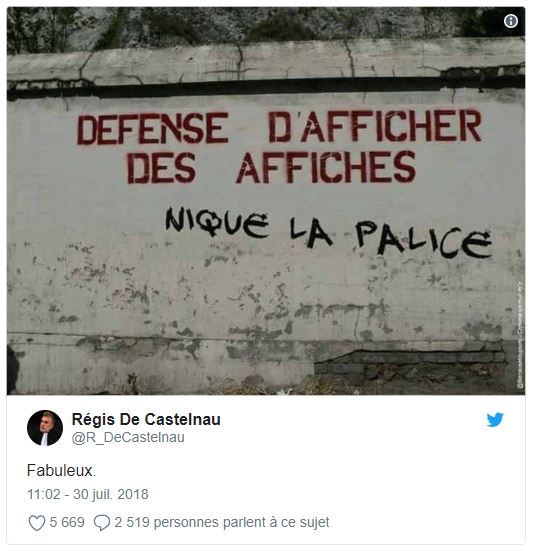This screenshot has width=535, height=552.
Task: Open the graffiti wall photo
Action: pos(266,201)
